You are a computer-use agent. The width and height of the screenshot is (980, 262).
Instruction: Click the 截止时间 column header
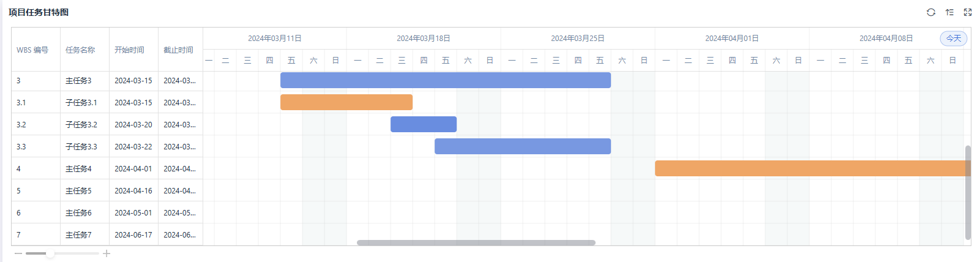[x=178, y=50]
